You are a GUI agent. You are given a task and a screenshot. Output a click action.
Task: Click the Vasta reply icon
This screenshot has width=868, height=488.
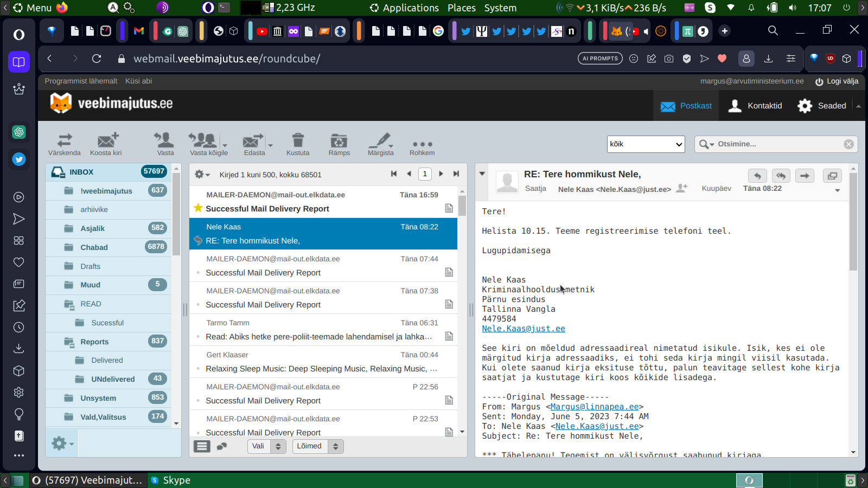pos(165,140)
